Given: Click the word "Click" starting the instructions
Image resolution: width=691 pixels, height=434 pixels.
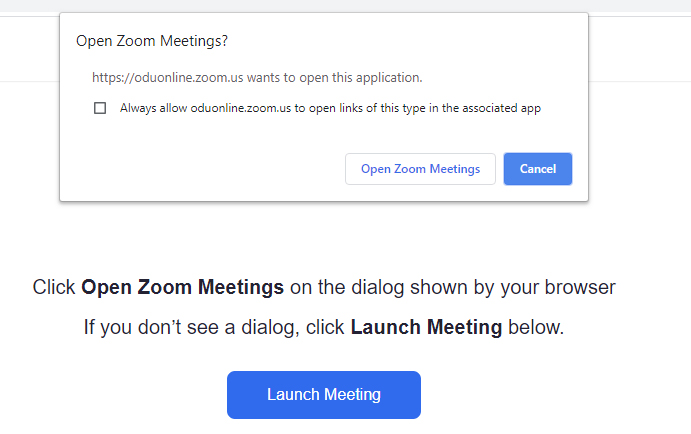Looking at the screenshot, I should (x=54, y=288).
